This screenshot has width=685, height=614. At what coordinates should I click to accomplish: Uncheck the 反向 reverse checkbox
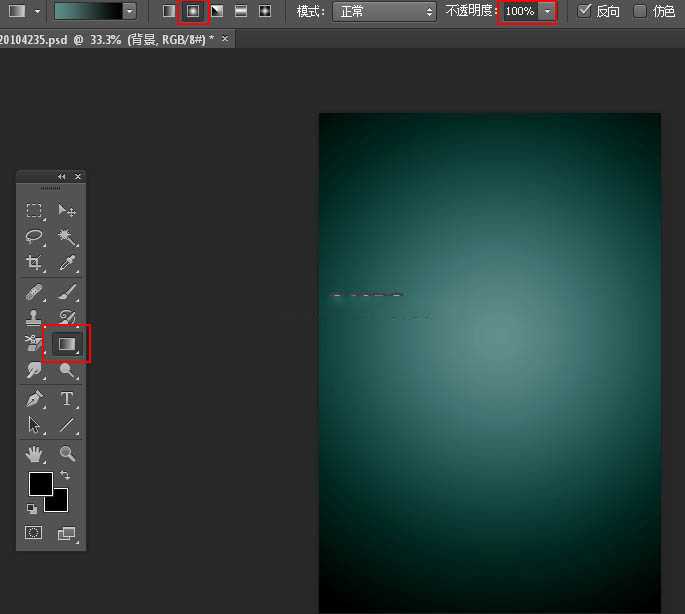click(x=586, y=11)
